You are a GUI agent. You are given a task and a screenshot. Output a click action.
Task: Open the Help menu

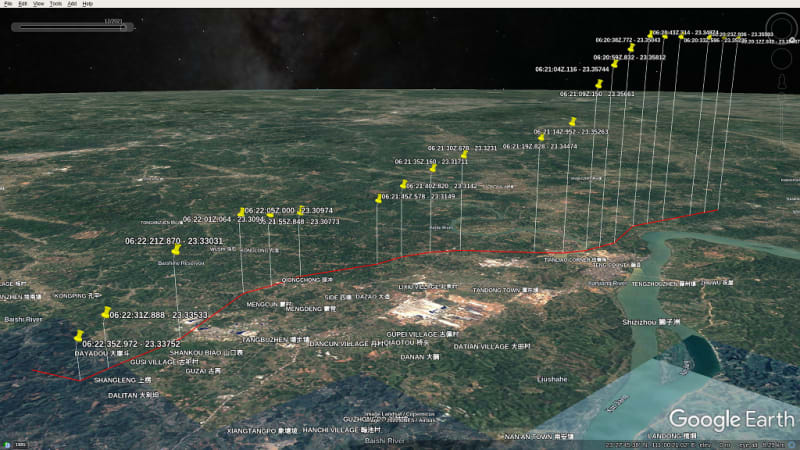[88, 4]
